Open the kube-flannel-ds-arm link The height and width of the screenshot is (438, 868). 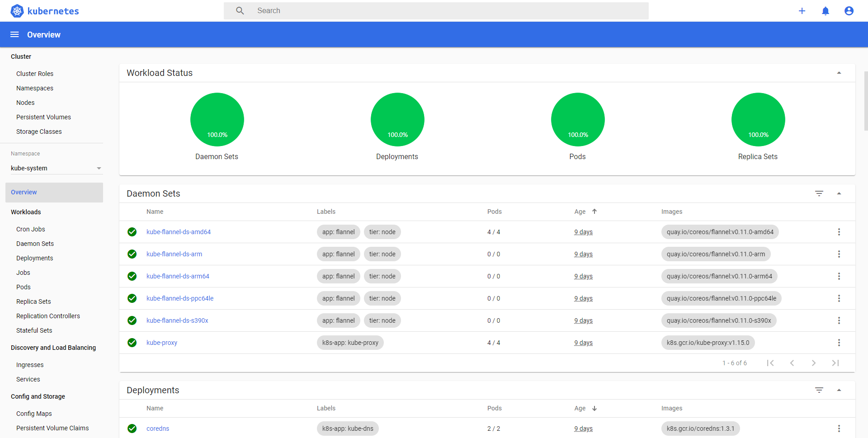click(x=174, y=254)
